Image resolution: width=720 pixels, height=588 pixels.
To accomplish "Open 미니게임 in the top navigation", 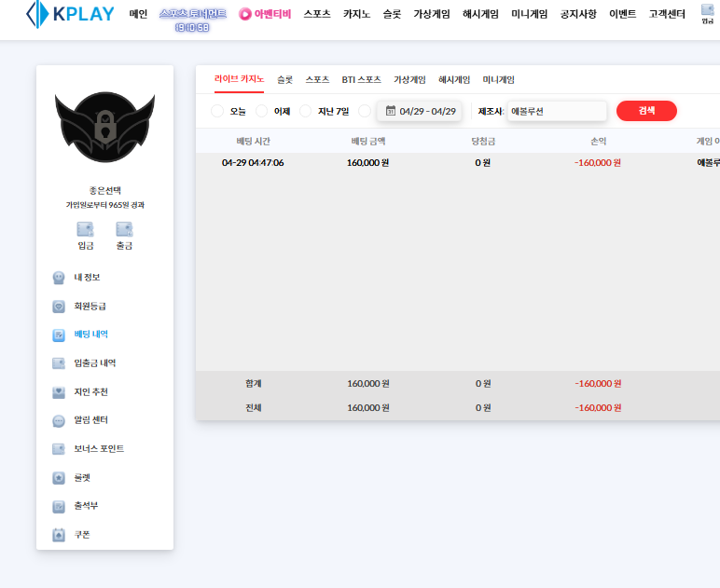I will pyautogui.click(x=530, y=14).
